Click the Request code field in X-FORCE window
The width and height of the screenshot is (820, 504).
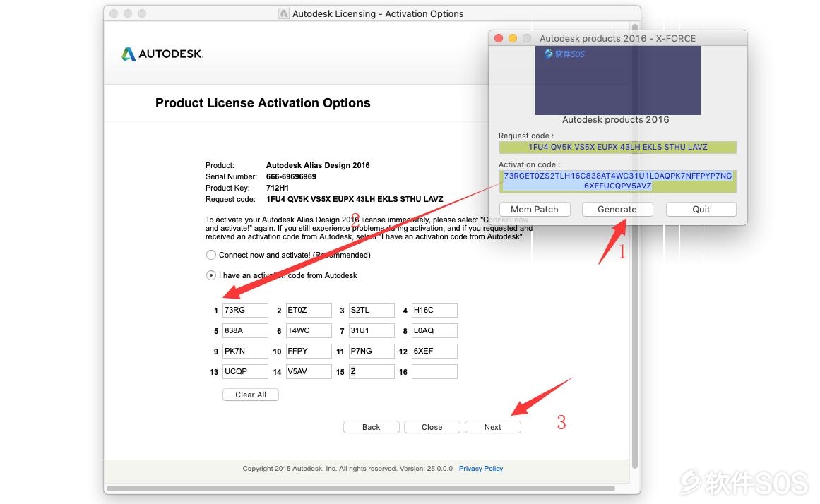click(x=617, y=147)
